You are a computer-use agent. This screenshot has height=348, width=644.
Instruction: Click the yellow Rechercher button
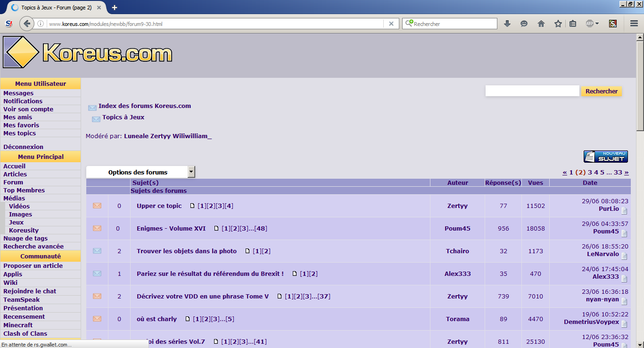tap(602, 91)
